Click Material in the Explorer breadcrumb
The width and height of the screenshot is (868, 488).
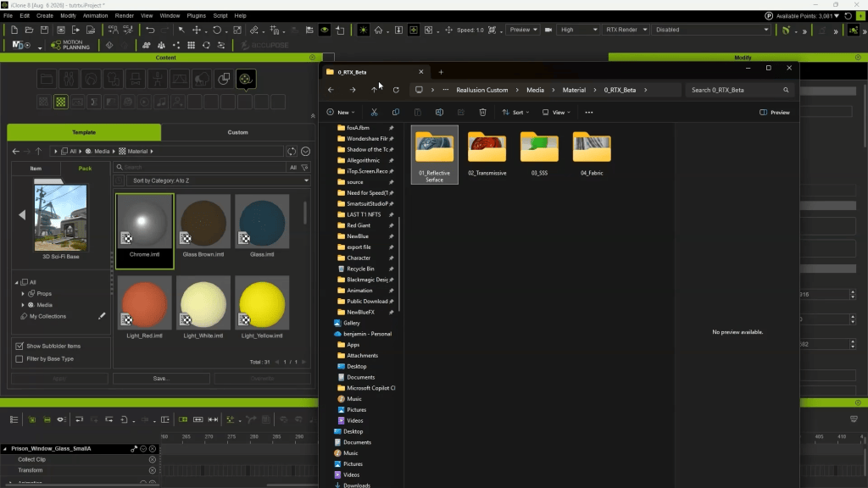pyautogui.click(x=574, y=90)
